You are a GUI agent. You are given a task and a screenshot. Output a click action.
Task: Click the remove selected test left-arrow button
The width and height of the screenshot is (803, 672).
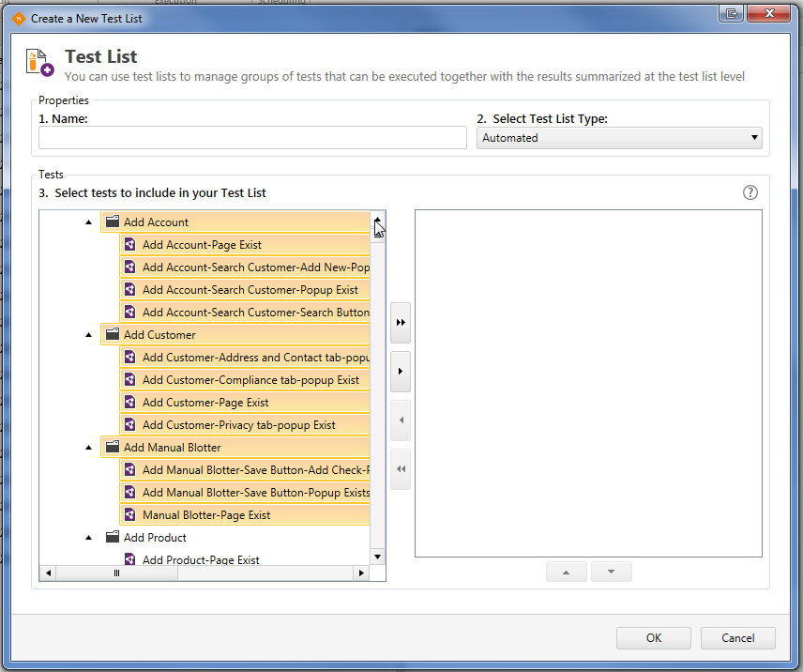401,420
